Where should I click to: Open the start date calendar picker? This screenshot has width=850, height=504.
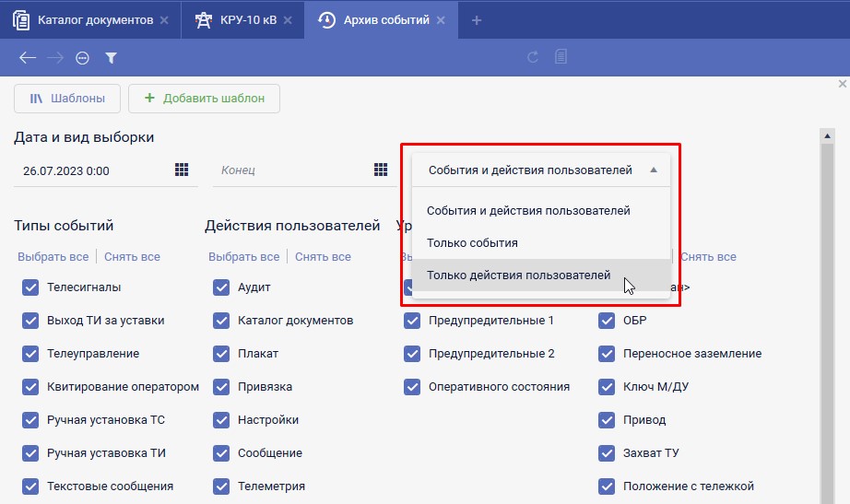(x=182, y=170)
